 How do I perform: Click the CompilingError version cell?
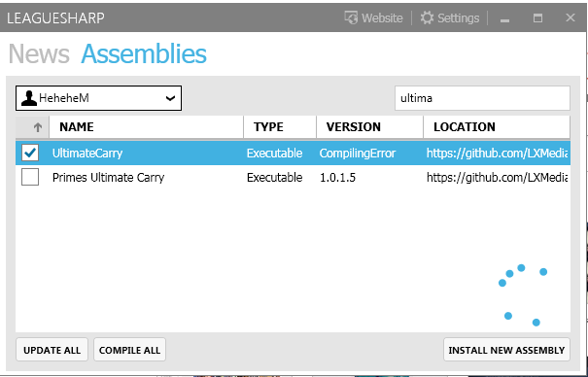click(358, 154)
